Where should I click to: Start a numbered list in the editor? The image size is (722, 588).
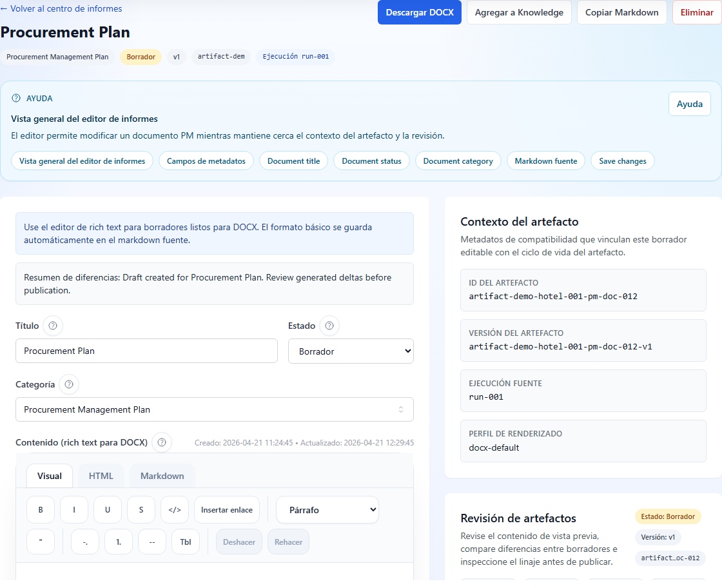119,542
